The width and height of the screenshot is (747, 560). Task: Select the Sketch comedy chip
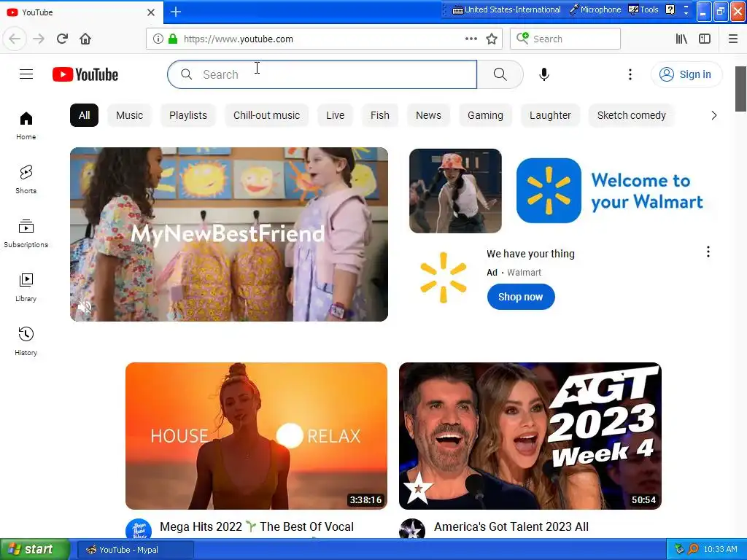pos(632,115)
